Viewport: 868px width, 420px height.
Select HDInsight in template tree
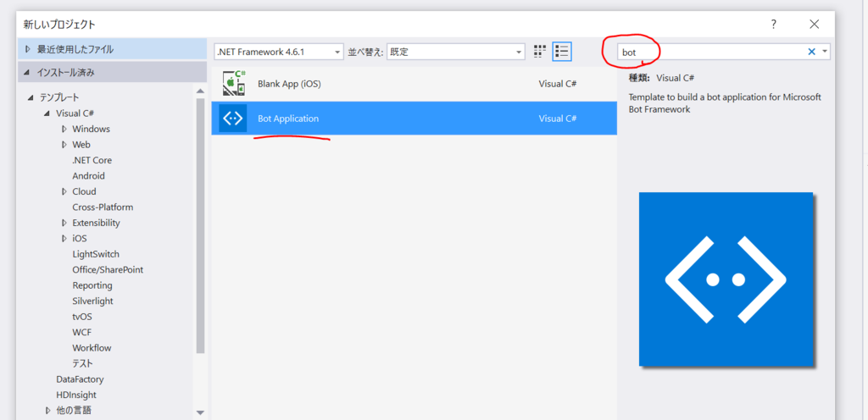76,395
